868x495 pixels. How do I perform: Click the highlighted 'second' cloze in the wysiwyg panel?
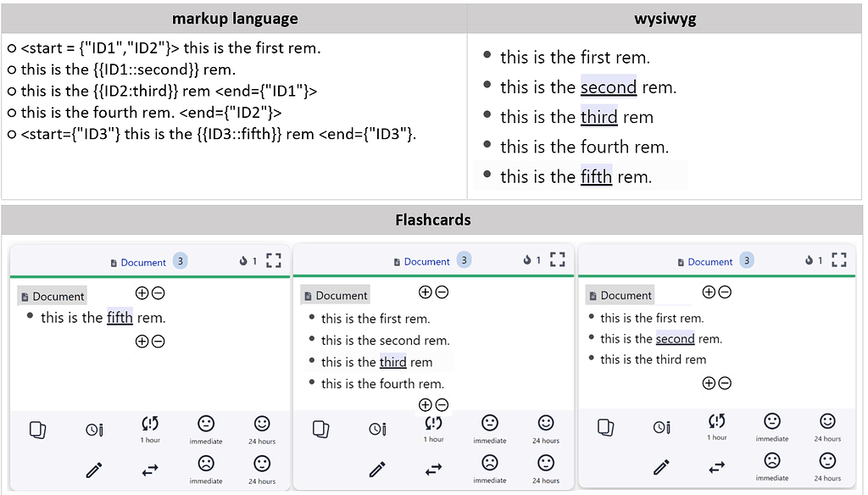(608, 87)
